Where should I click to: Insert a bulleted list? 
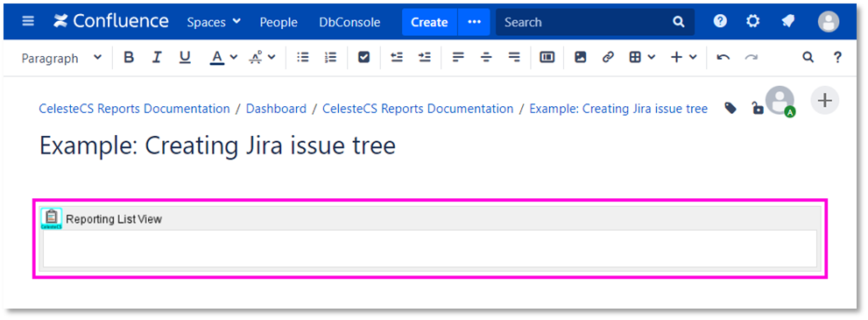[303, 58]
